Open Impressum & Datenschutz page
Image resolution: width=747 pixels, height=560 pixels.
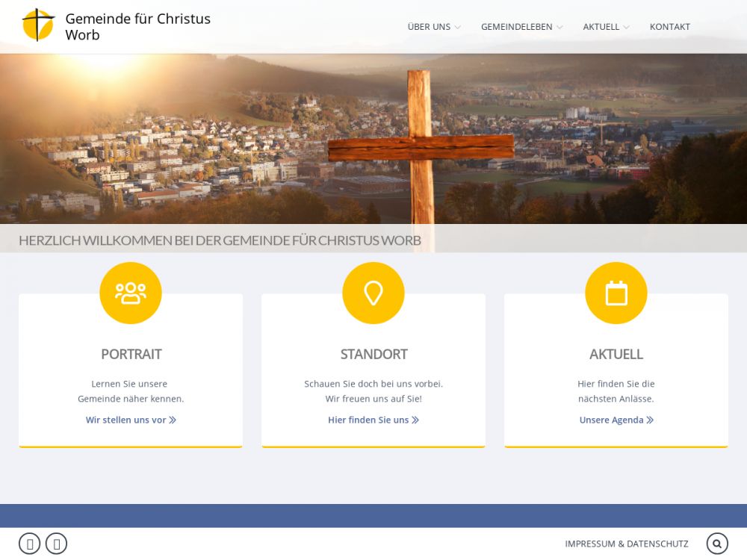coord(627,544)
